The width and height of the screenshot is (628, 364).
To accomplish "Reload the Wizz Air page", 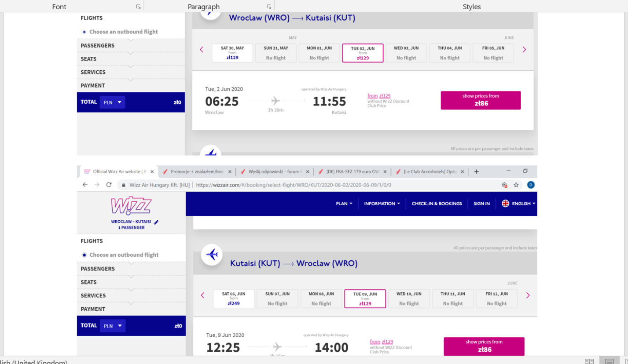I will point(109,185).
